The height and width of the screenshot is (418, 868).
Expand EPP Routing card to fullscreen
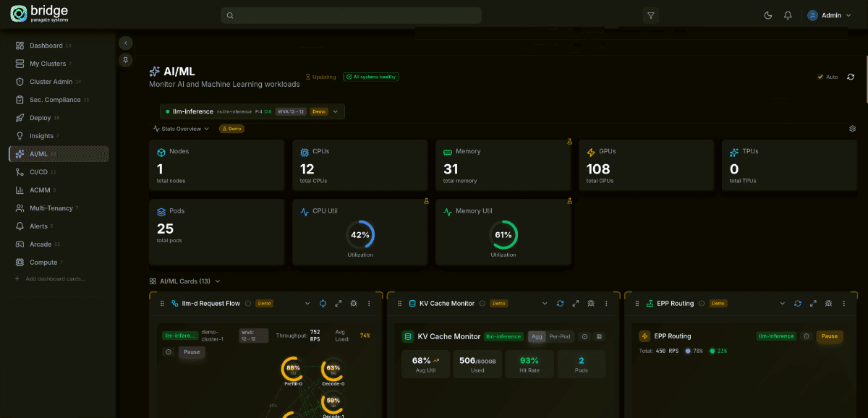813,304
